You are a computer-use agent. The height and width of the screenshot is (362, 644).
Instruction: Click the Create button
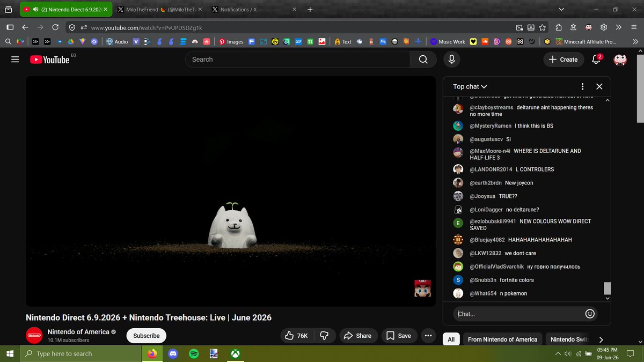click(x=563, y=60)
